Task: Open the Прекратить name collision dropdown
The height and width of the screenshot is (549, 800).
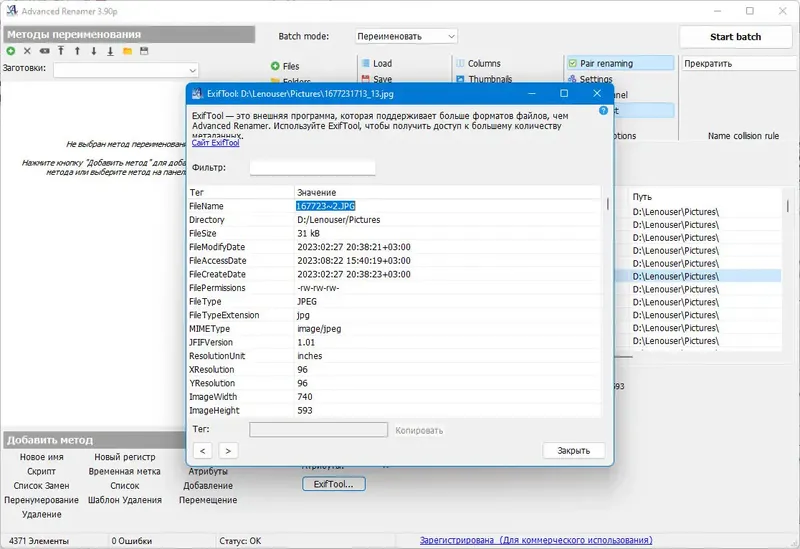Action: pyautogui.click(x=739, y=63)
